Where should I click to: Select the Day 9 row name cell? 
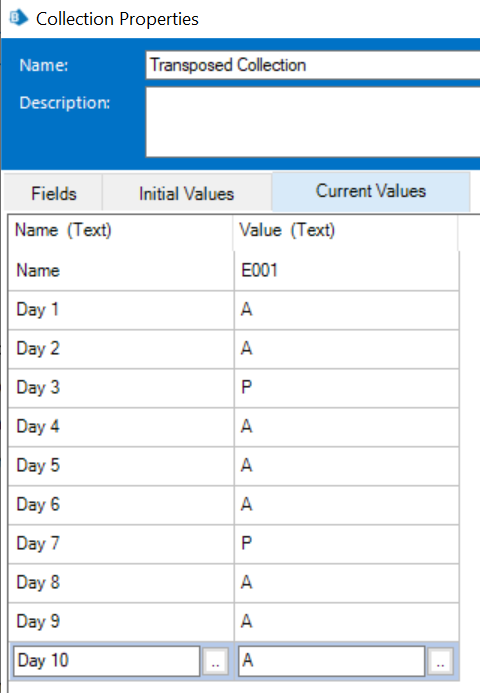coord(121,622)
